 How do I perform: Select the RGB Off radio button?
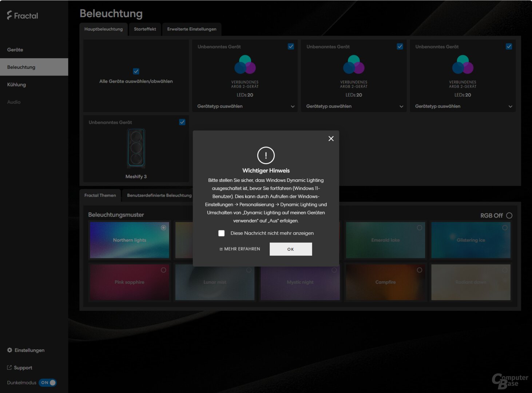(x=510, y=215)
